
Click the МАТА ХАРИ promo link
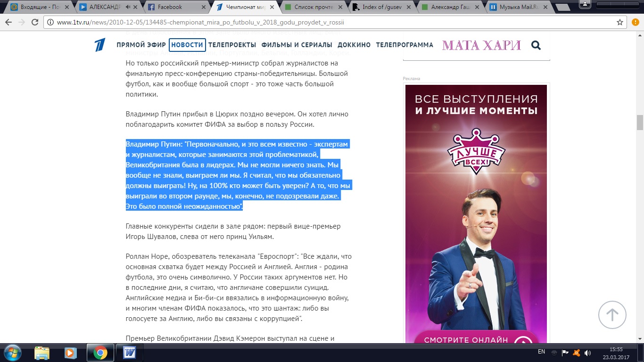pyautogui.click(x=481, y=45)
